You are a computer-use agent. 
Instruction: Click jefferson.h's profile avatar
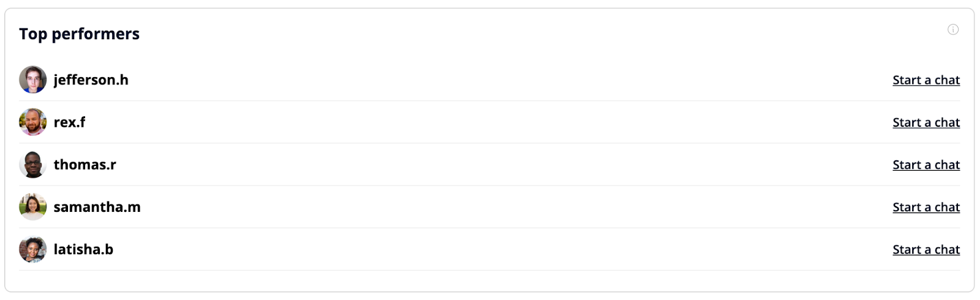click(x=32, y=80)
